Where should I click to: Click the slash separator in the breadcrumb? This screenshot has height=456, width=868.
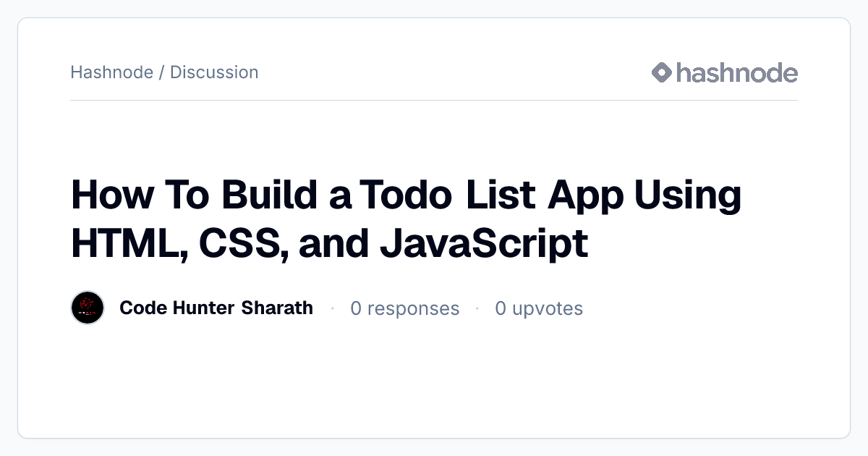[x=161, y=72]
